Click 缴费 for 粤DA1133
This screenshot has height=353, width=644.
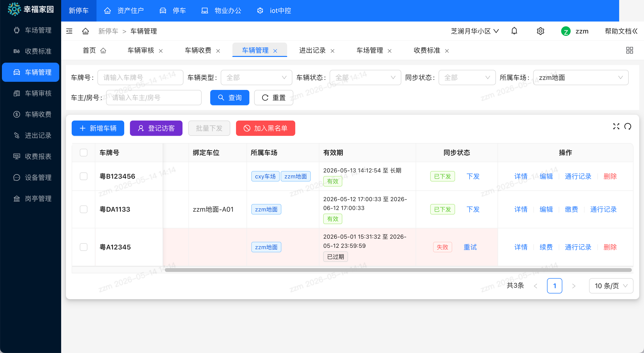coord(571,209)
